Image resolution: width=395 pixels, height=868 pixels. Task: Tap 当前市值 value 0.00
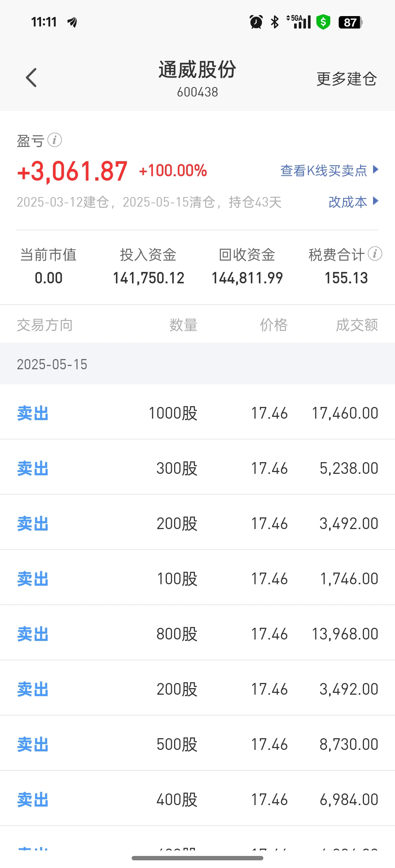[49, 278]
